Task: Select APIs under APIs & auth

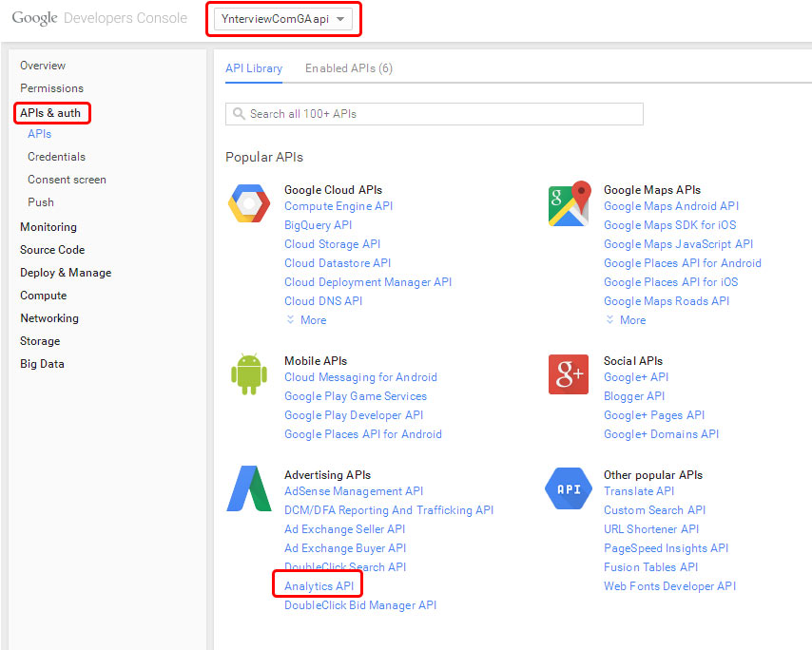Action: 39,134
